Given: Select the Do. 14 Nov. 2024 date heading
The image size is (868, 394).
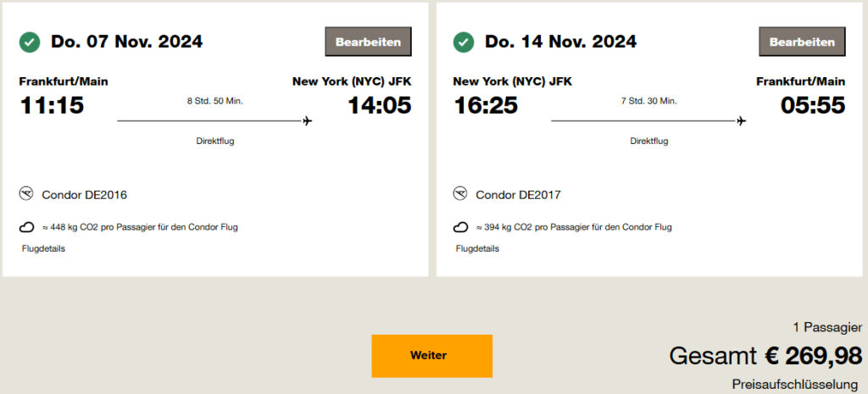Looking at the screenshot, I should click(x=560, y=42).
